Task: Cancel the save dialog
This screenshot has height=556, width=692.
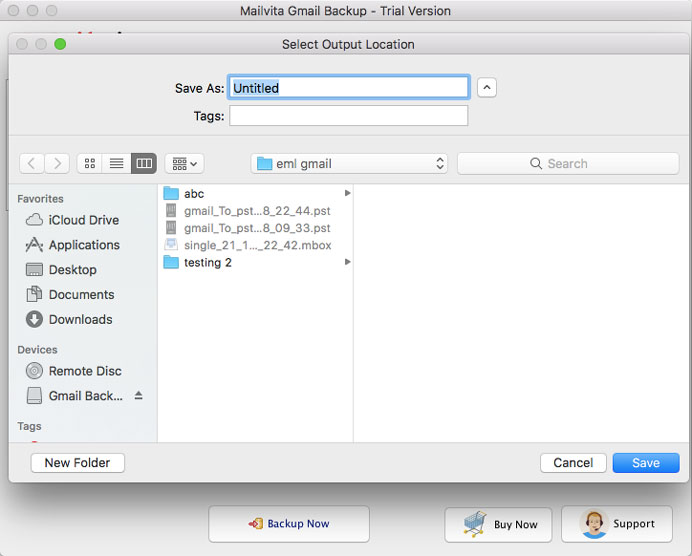Action: click(x=573, y=463)
